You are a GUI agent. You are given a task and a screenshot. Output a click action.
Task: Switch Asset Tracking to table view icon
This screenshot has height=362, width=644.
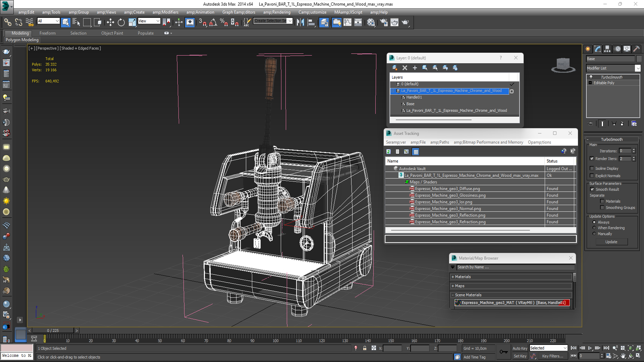[x=416, y=152]
